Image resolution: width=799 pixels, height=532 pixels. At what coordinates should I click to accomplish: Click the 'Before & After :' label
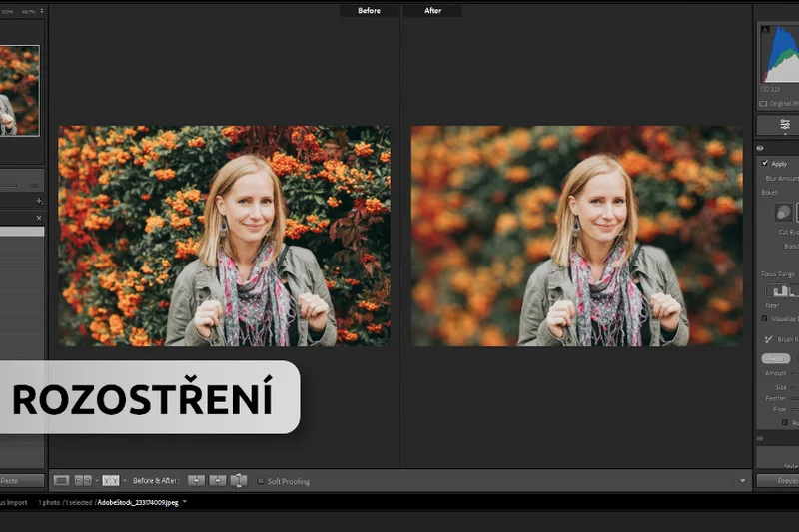[x=156, y=480]
